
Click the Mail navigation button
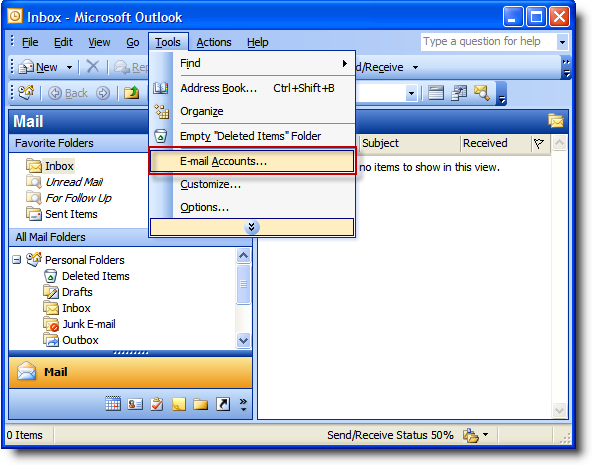tap(130, 373)
